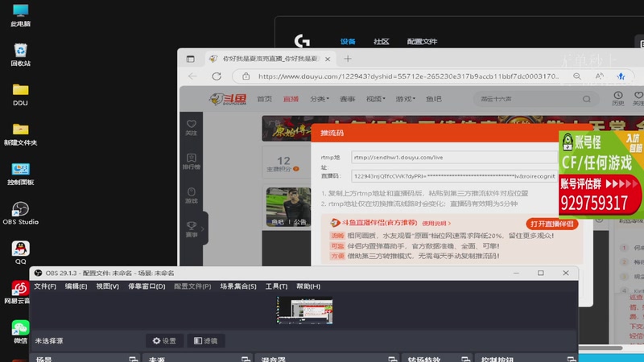Click the browser back arrow
The width and height of the screenshot is (644, 362).
(192, 76)
